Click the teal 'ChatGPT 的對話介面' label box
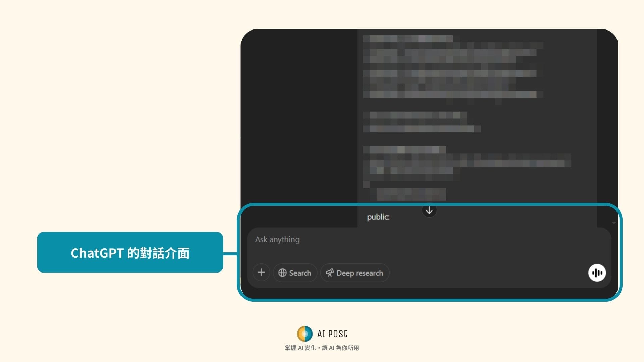Screen dimensions: 644x362 pos(130,252)
